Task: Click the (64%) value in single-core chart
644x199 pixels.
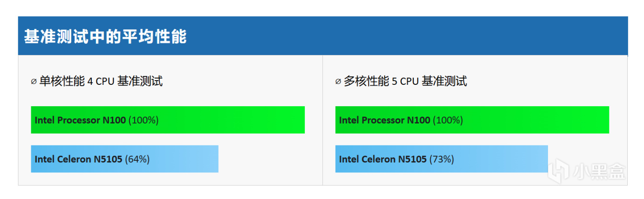Action: click(x=137, y=159)
